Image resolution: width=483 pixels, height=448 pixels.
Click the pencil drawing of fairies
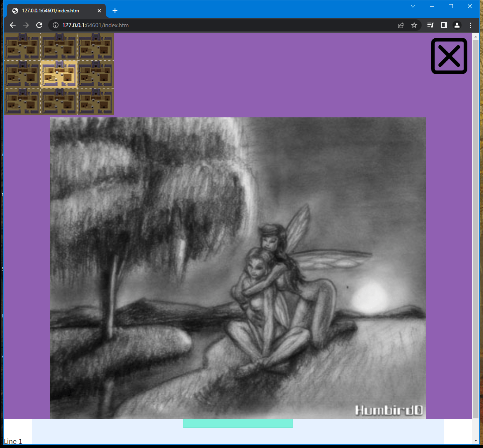[x=238, y=268]
